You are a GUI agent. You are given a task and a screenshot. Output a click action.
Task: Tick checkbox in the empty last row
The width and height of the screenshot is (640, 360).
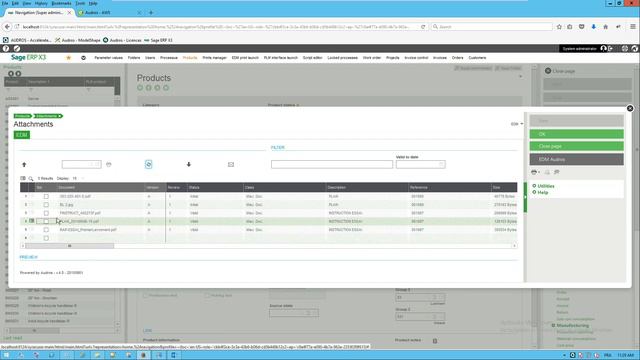point(46,238)
